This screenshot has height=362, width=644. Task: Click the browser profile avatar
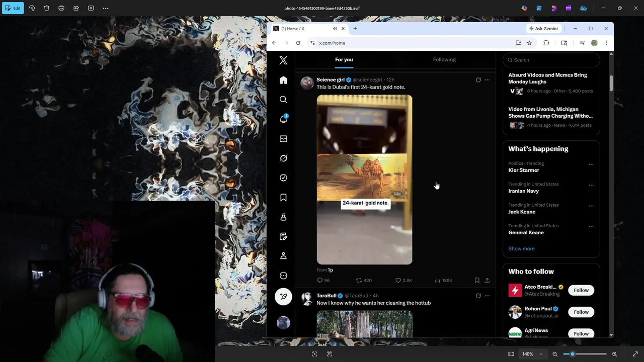[x=594, y=43]
